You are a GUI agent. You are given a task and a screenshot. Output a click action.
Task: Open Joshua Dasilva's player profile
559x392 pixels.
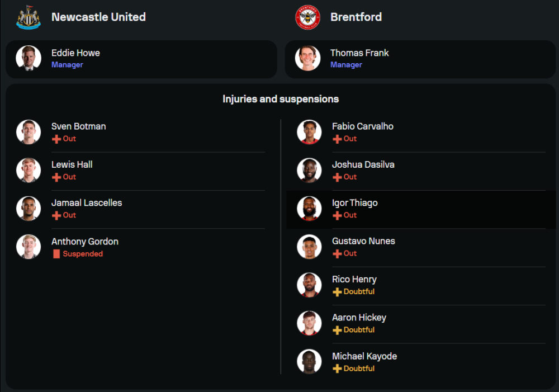tap(363, 165)
